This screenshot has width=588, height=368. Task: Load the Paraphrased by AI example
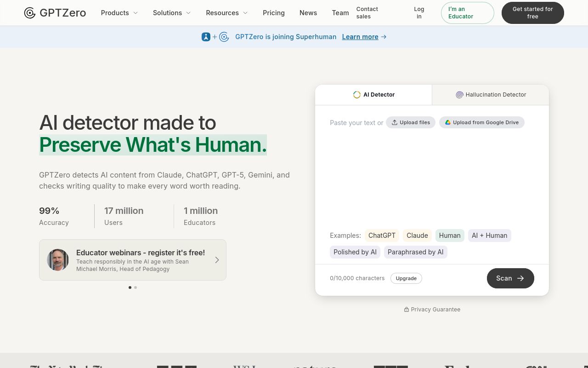pyautogui.click(x=416, y=252)
